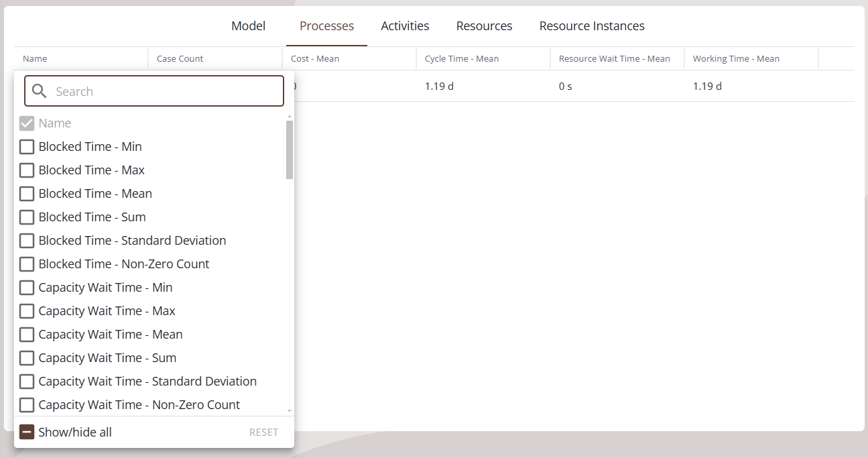Image resolution: width=868 pixels, height=458 pixels.
Task: Check Capacity Wait Time - Mean
Action: click(x=27, y=335)
